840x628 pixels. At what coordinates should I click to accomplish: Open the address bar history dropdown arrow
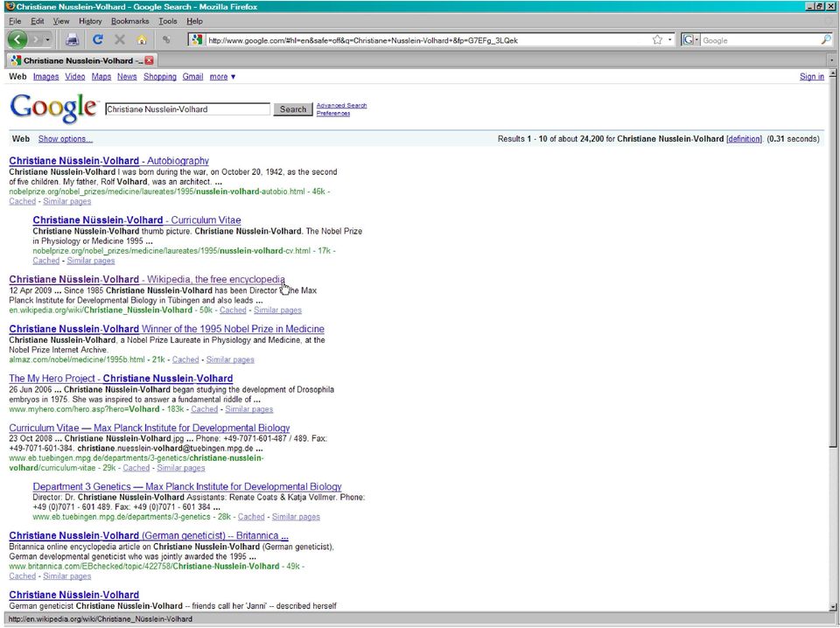pos(669,39)
